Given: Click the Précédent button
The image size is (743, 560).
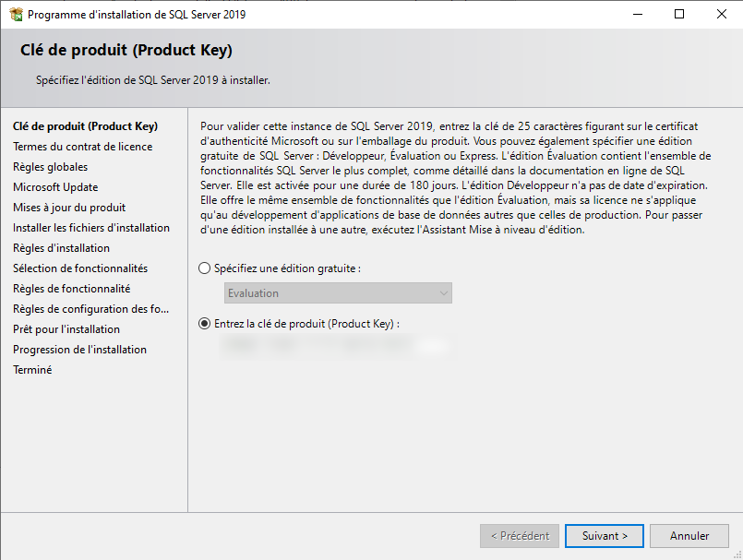Looking at the screenshot, I should click(x=520, y=536).
